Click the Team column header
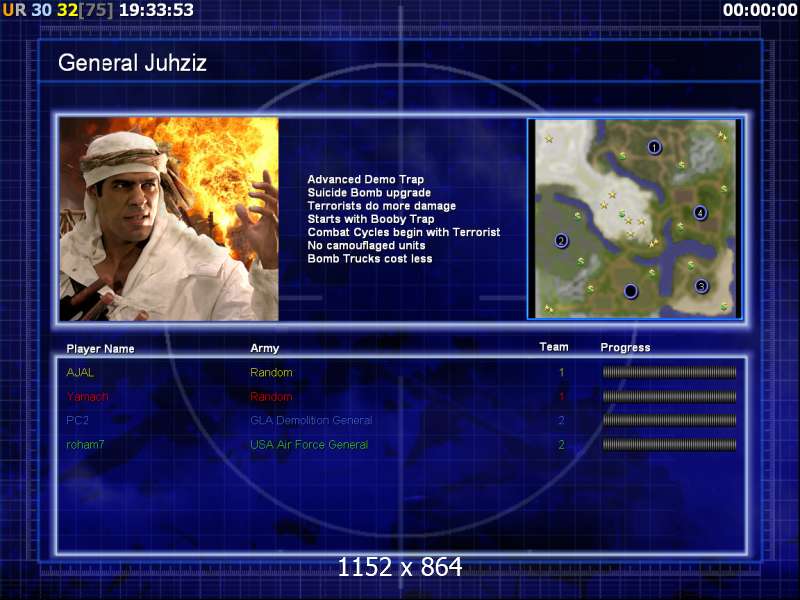The image size is (800, 600). coord(554,347)
